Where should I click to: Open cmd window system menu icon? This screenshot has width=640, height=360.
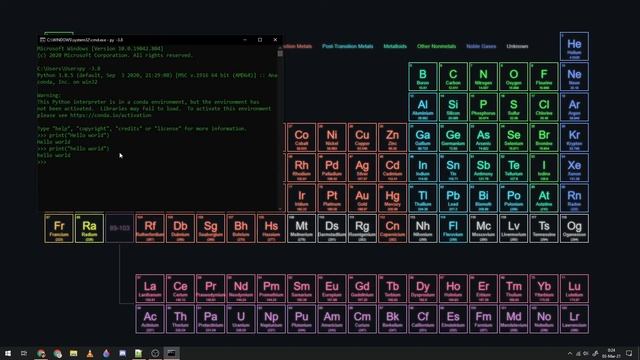pyautogui.click(x=42, y=40)
